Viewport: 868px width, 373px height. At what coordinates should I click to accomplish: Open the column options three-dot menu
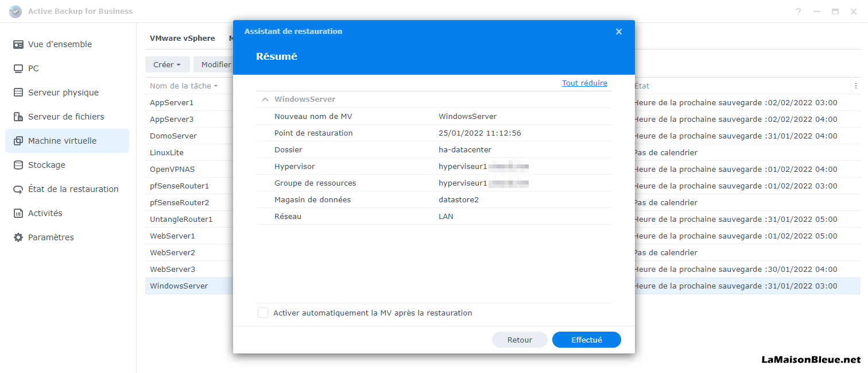click(x=856, y=86)
